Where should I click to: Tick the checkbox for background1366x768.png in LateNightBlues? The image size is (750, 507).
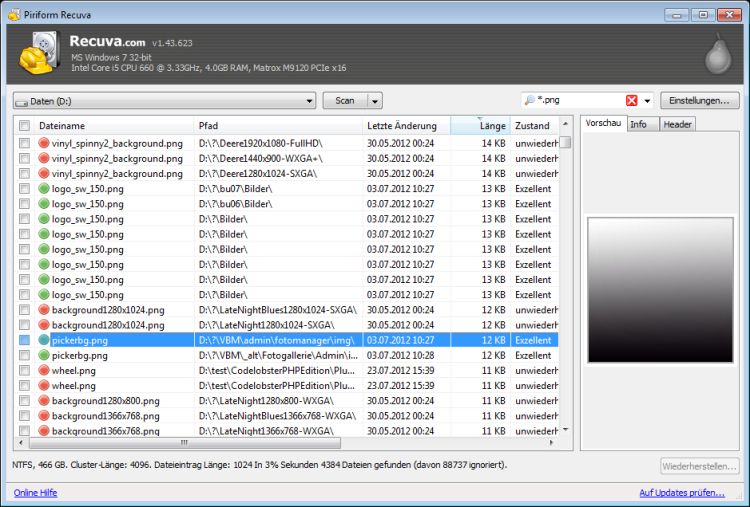(x=24, y=416)
